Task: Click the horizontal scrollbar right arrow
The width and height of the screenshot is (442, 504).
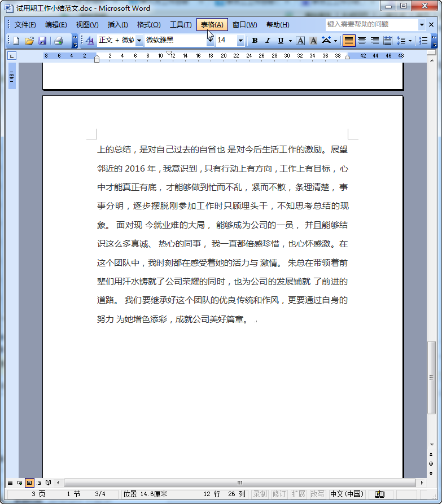Action: [422, 483]
